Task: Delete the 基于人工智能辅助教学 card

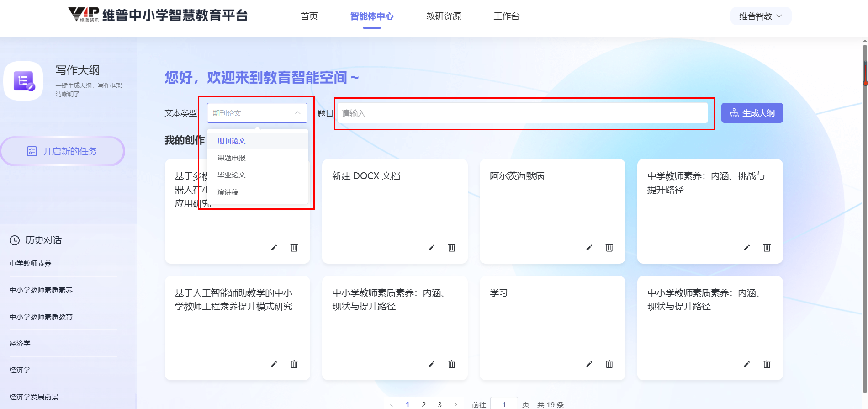Action: (294, 364)
